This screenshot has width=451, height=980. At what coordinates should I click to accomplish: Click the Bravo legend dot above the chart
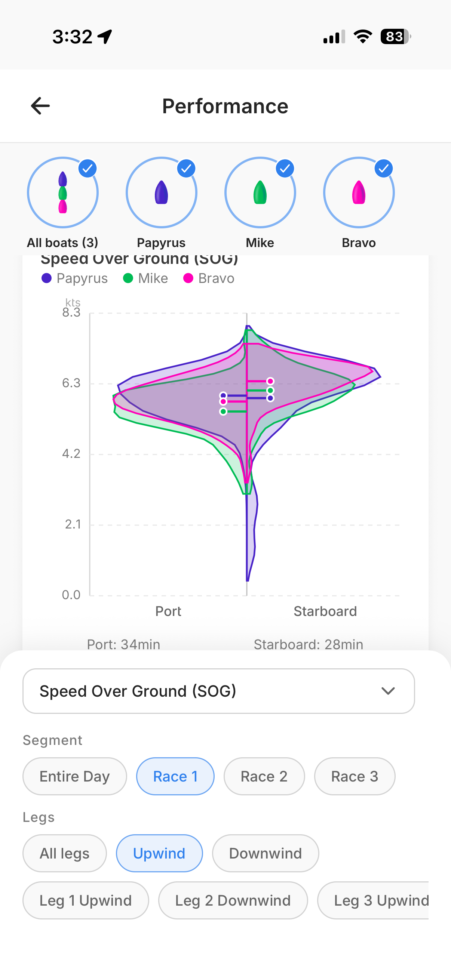click(188, 278)
